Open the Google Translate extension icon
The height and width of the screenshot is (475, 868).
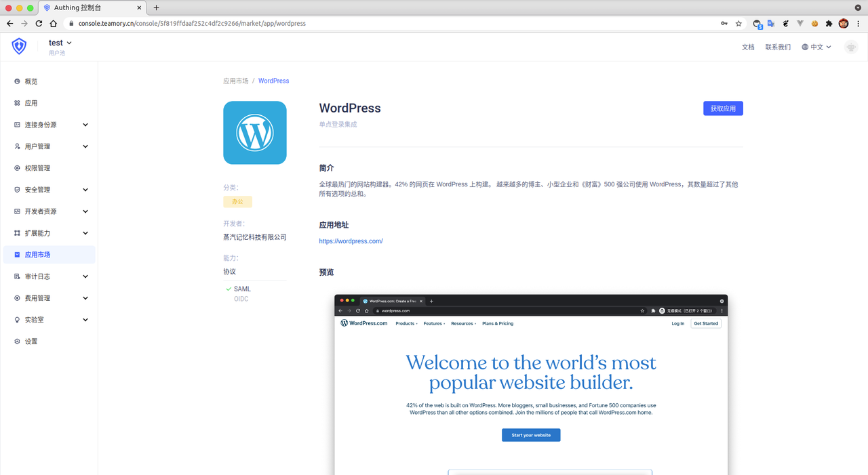tap(771, 23)
